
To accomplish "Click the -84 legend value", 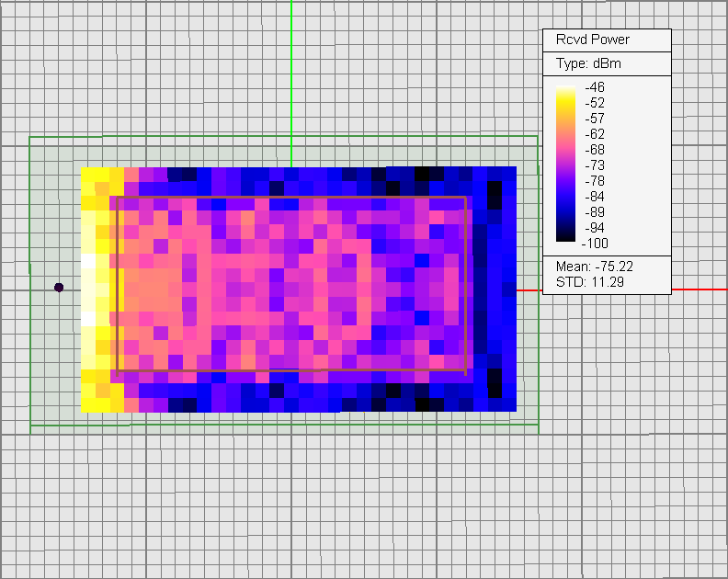I will 595,197.
